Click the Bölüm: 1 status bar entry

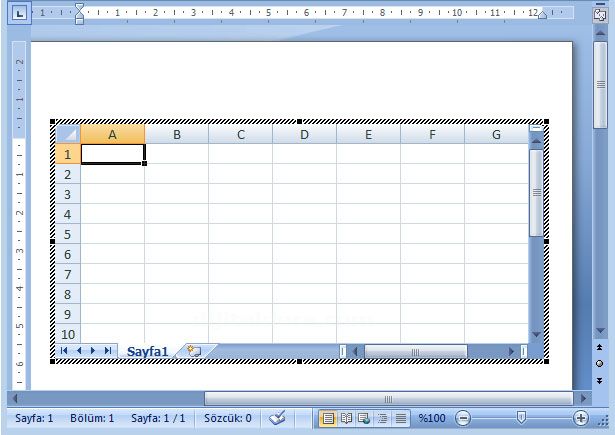[92, 418]
